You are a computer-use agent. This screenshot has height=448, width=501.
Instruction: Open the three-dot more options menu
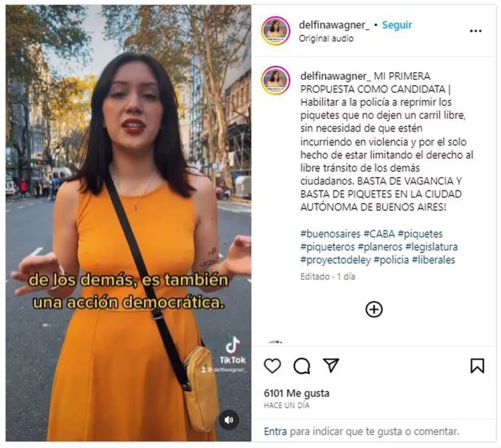[x=476, y=31]
